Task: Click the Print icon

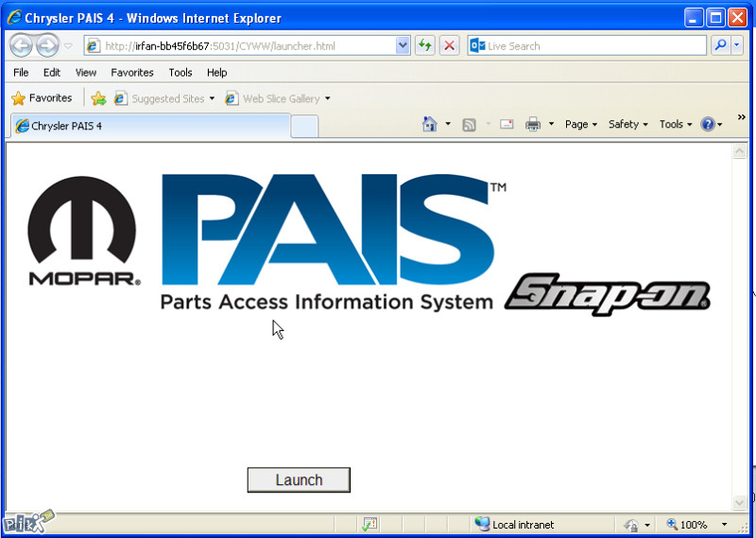Action: tap(532, 125)
